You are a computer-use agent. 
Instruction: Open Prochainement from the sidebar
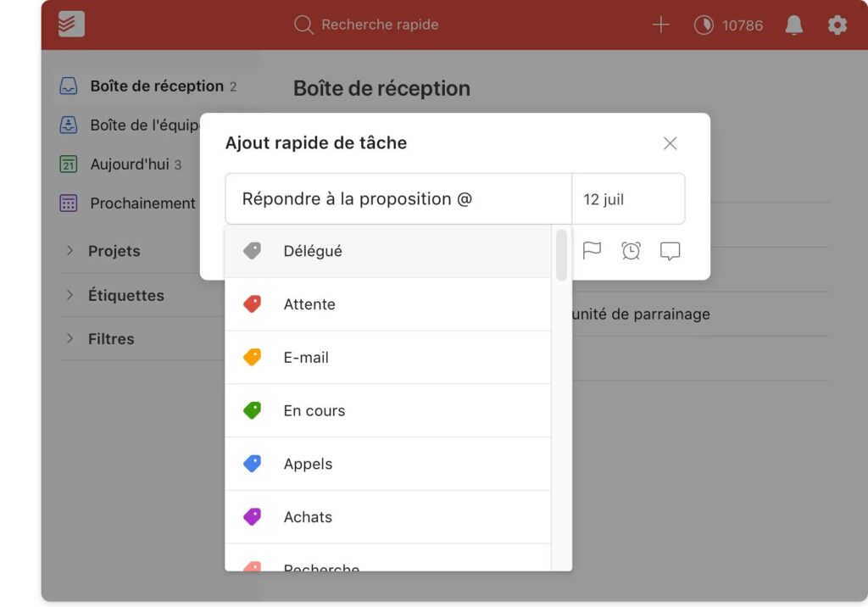(x=142, y=203)
